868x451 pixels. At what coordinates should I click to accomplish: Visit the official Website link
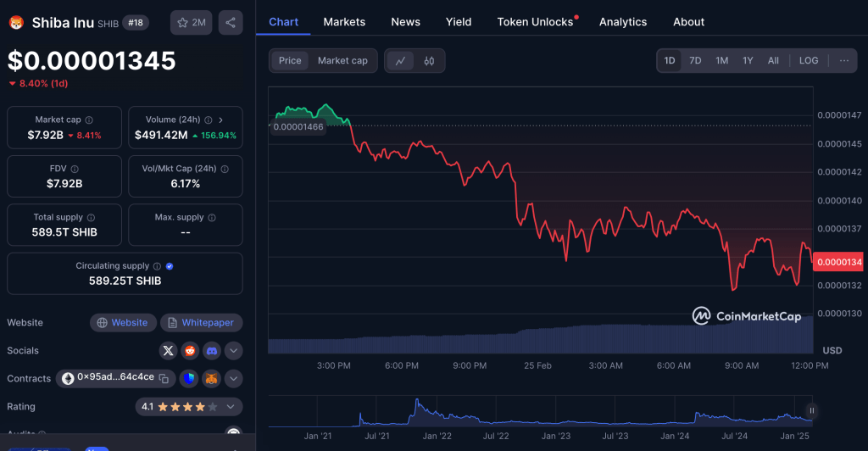122,323
